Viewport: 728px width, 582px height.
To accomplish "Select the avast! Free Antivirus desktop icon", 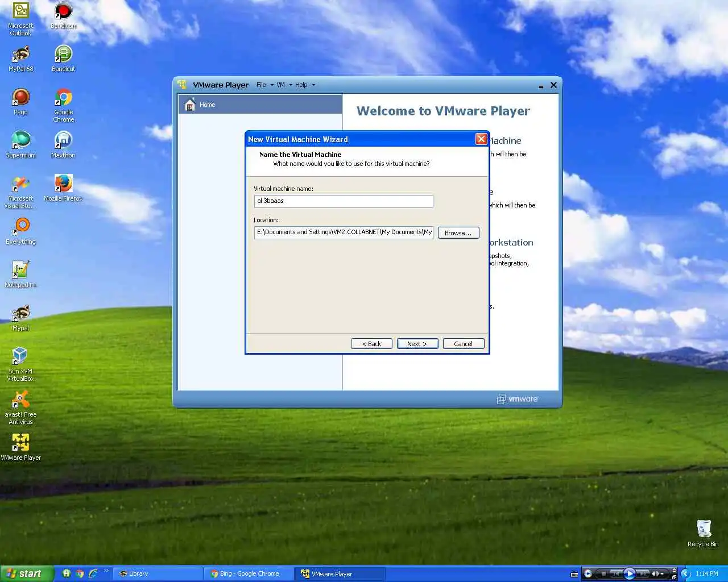I will (x=20, y=408).
